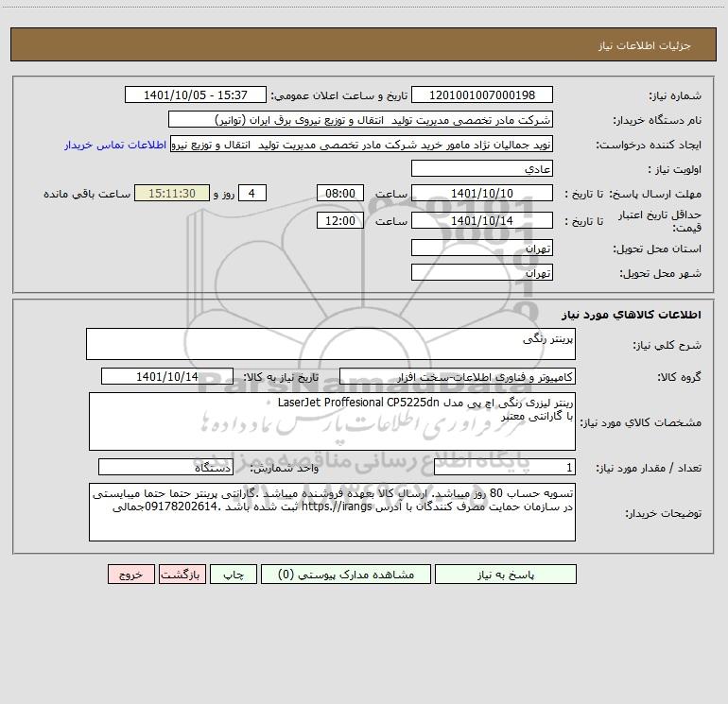
Task: Click the ساعت باقی مانده label
Action: tap(87, 194)
